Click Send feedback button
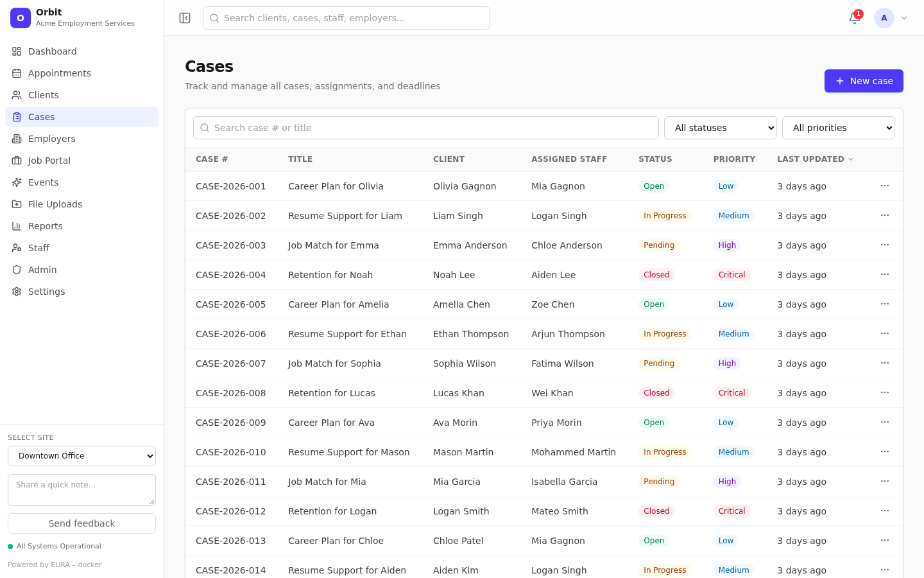Viewport: 924px width, 578px height. point(81,523)
